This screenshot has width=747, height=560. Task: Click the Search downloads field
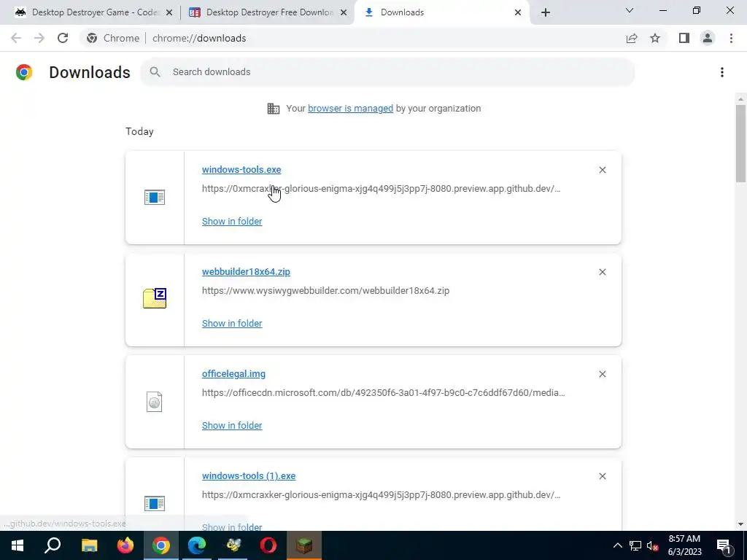tap(387, 72)
